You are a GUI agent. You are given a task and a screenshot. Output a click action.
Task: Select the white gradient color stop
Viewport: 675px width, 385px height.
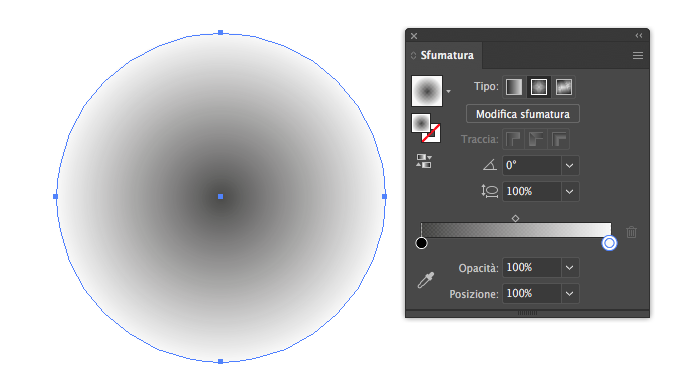coord(609,243)
